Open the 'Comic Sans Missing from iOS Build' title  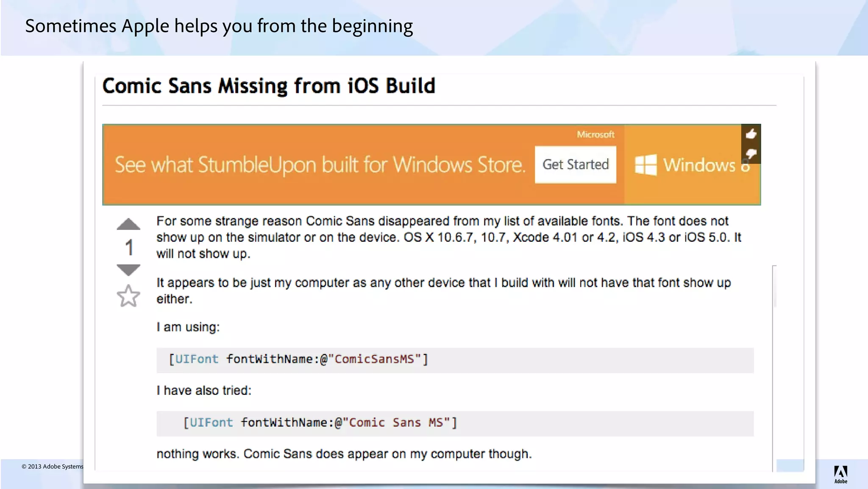269,86
